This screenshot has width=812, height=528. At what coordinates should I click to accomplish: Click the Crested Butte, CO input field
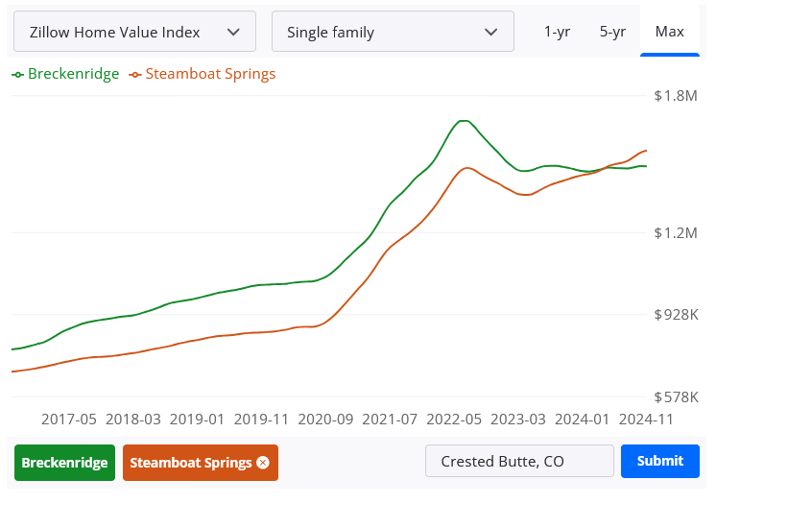519,461
